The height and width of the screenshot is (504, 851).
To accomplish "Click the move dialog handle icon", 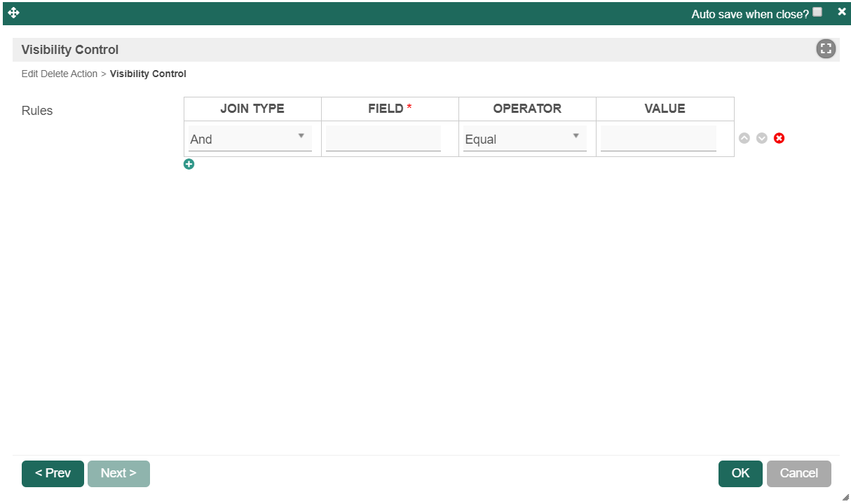I will [x=13, y=13].
